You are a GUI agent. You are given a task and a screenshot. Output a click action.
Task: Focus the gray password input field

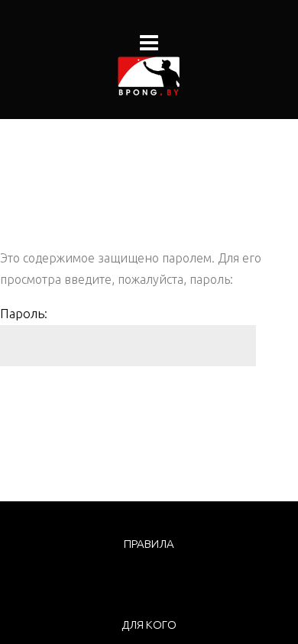(x=128, y=346)
